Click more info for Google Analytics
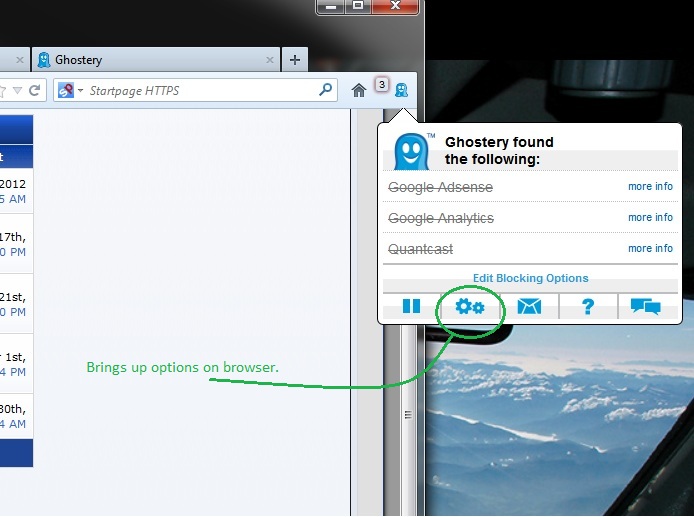Screen dimensions: 694x517 click(x=650, y=217)
